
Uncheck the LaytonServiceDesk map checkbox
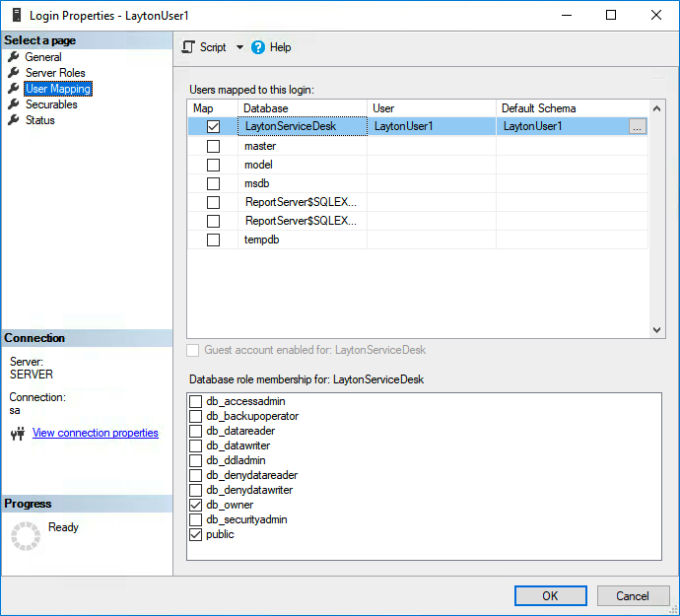[213, 127]
